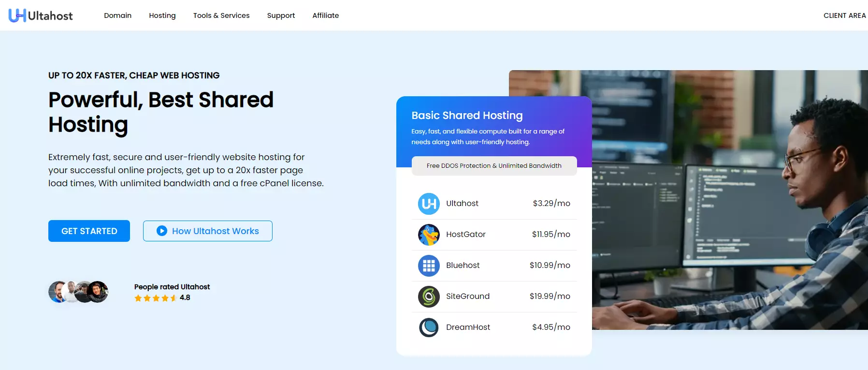
Task: Click the 4.8 rating value
Action: 185,298
